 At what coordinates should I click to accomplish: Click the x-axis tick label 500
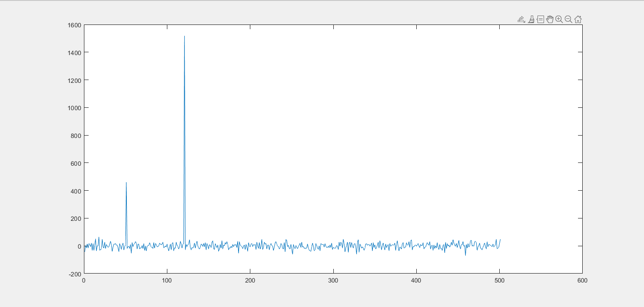(499, 280)
